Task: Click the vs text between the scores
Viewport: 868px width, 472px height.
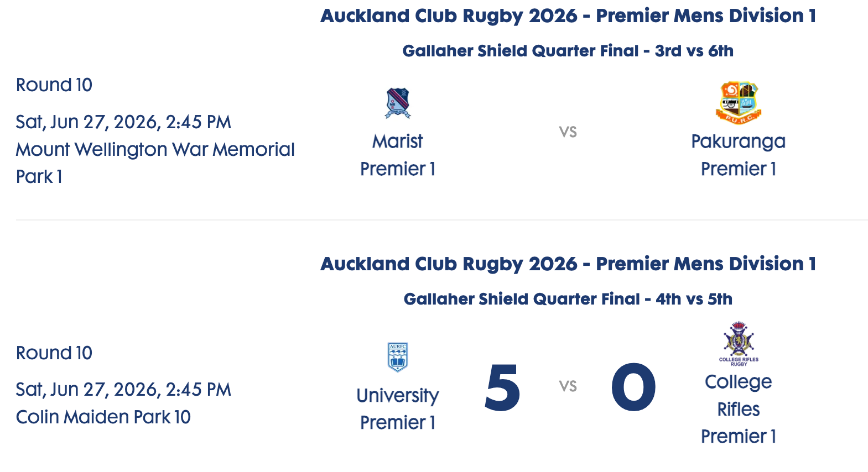Action: [x=568, y=386]
